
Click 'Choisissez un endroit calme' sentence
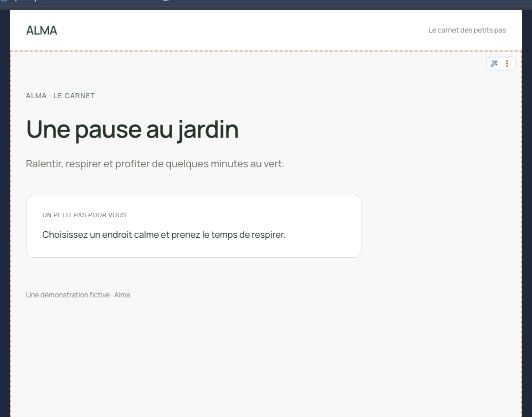tap(164, 235)
